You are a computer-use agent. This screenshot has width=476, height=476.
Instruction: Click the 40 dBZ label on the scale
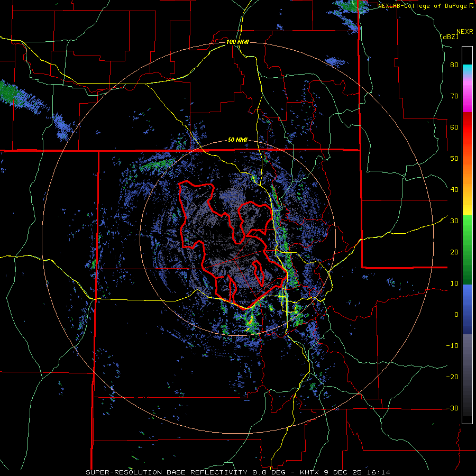pos(454,190)
